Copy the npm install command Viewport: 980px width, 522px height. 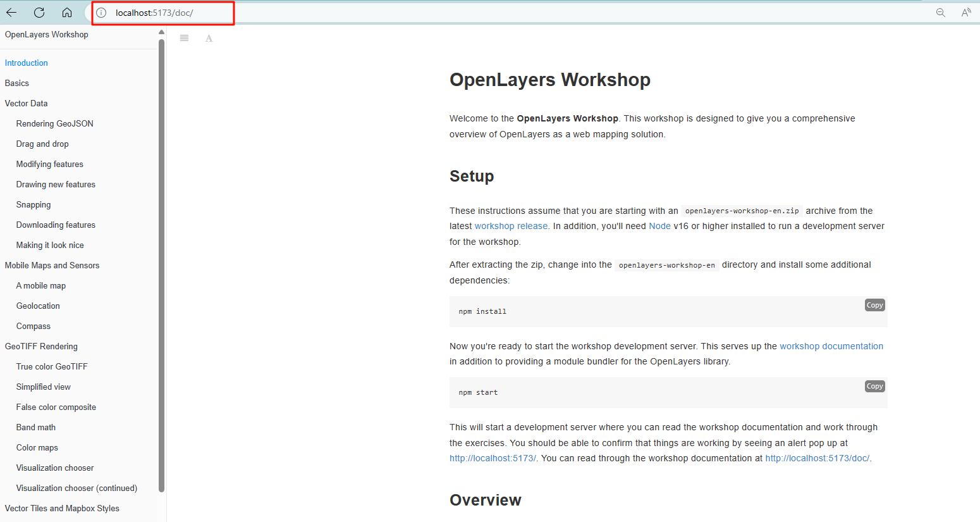click(874, 305)
